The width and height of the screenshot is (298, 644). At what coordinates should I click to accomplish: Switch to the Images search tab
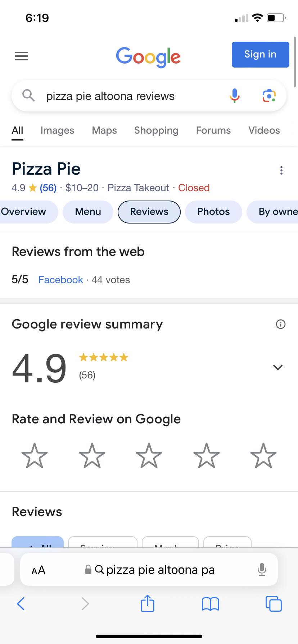(x=57, y=130)
